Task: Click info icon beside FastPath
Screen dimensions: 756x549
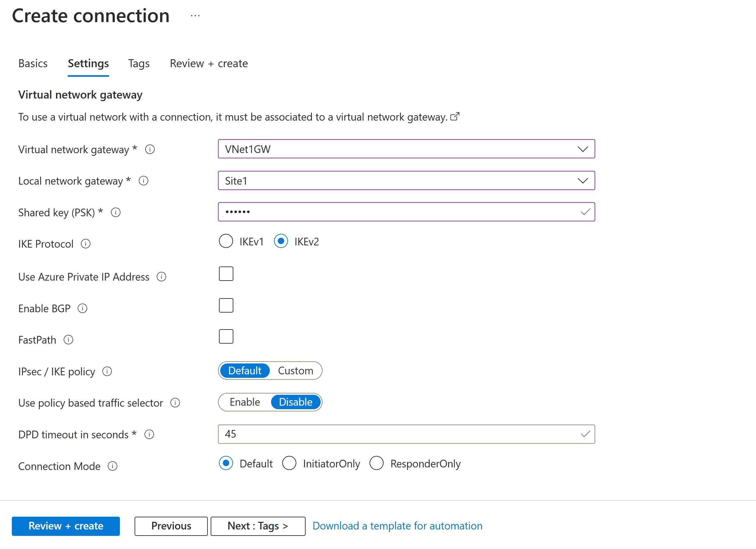Action: point(68,339)
